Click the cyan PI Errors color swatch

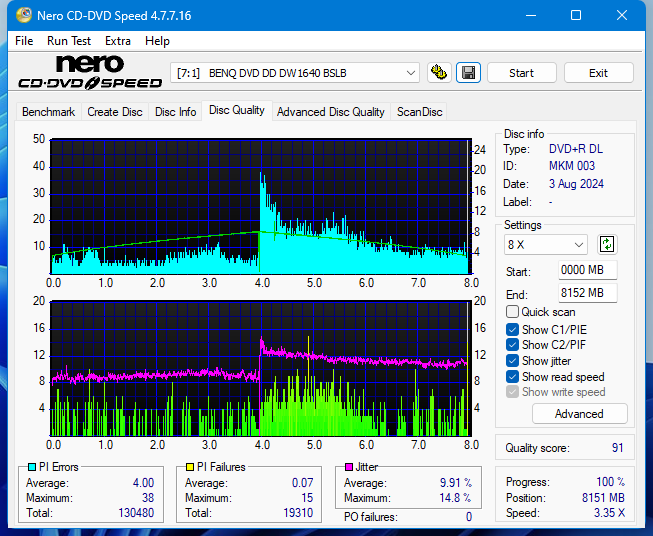(x=32, y=467)
